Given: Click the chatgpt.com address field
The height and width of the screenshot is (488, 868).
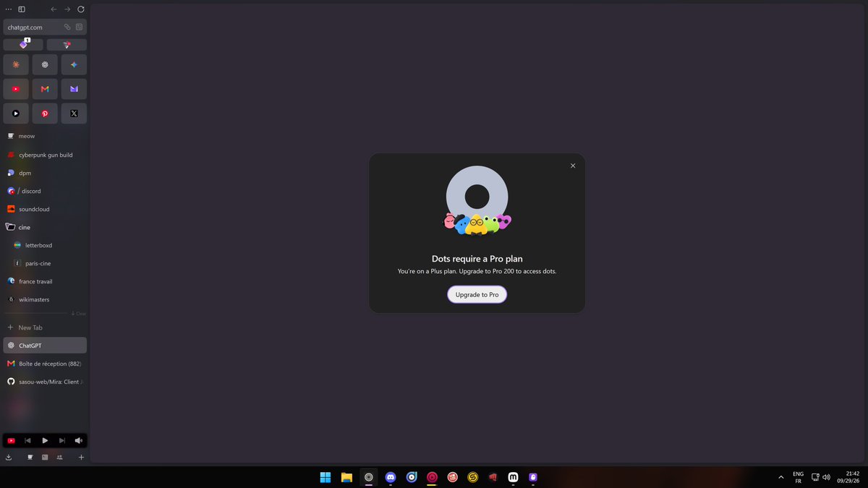Looking at the screenshot, I should pos(45,27).
